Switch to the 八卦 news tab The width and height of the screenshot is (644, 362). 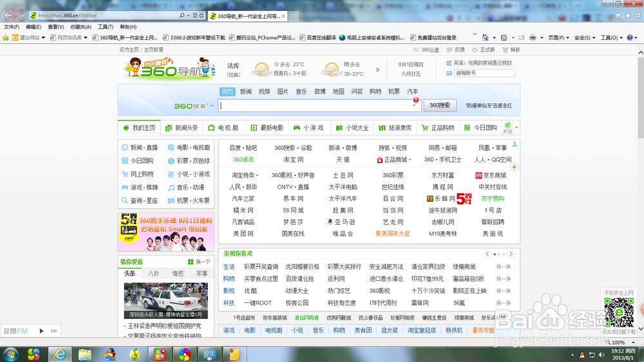coord(154,273)
